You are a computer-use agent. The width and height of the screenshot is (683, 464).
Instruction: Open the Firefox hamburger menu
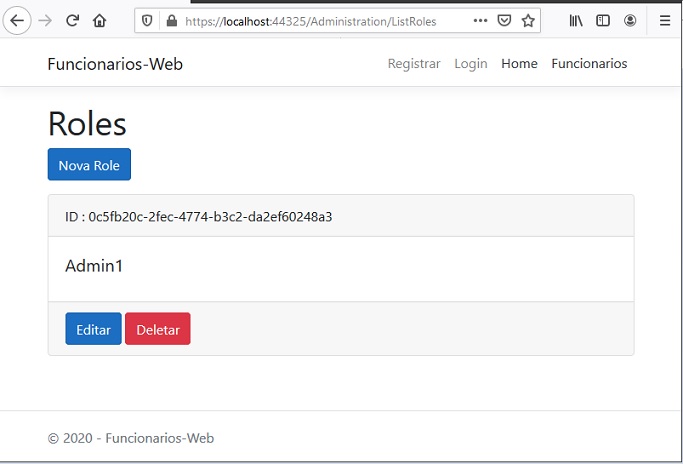[665, 20]
